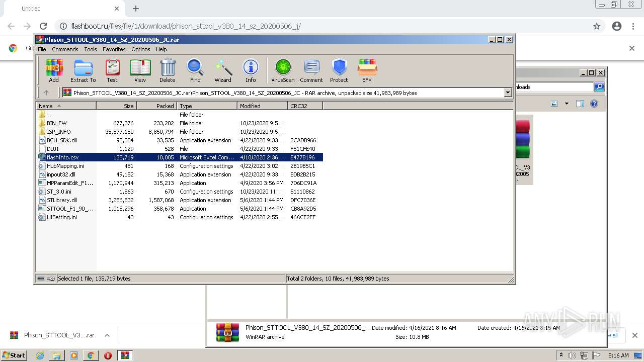Open the Comment tool
The height and width of the screenshot is (362, 644).
[311, 70]
